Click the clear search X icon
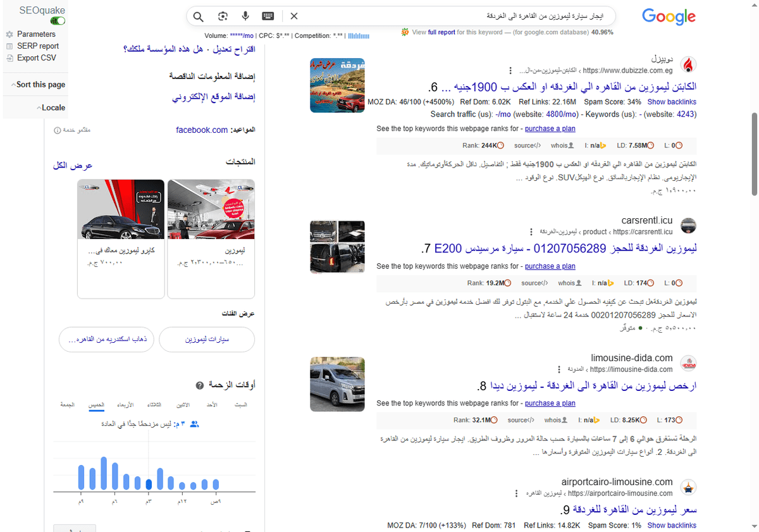759x532 pixels. point(294,16)
